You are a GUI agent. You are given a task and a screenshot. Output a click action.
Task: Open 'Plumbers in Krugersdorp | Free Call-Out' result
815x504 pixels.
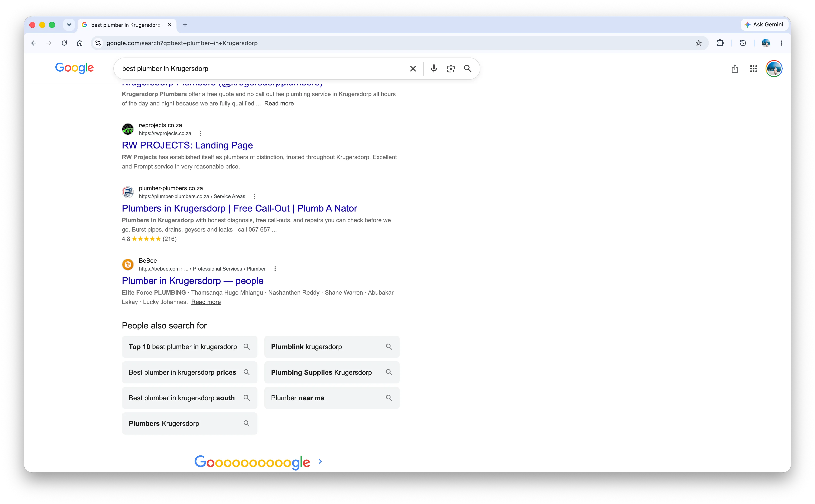pos(239,208)
